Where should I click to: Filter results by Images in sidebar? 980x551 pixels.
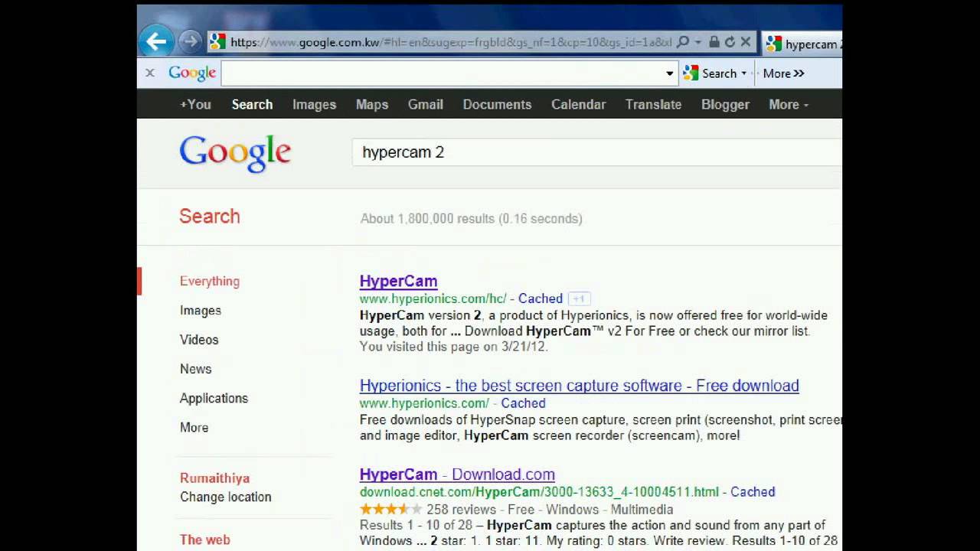[201, 310]
